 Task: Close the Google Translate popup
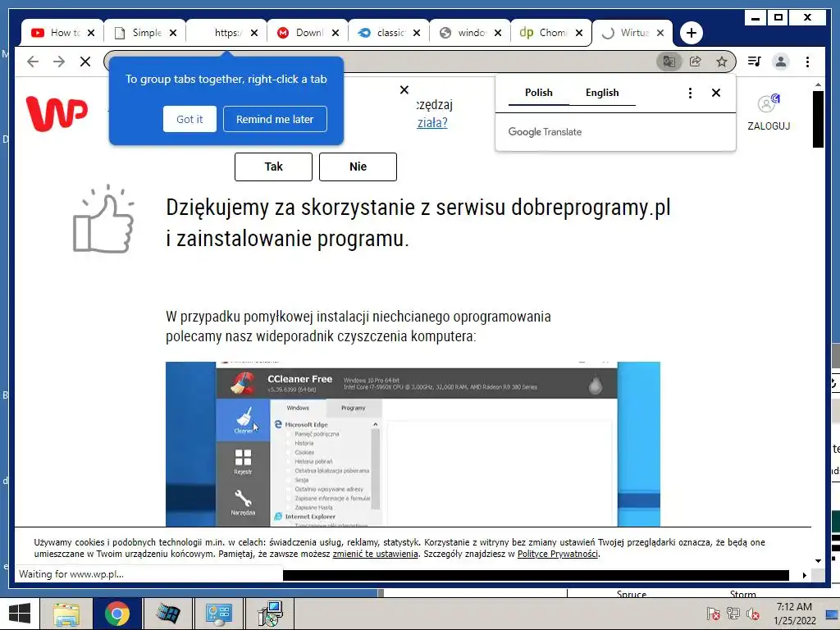715,93
